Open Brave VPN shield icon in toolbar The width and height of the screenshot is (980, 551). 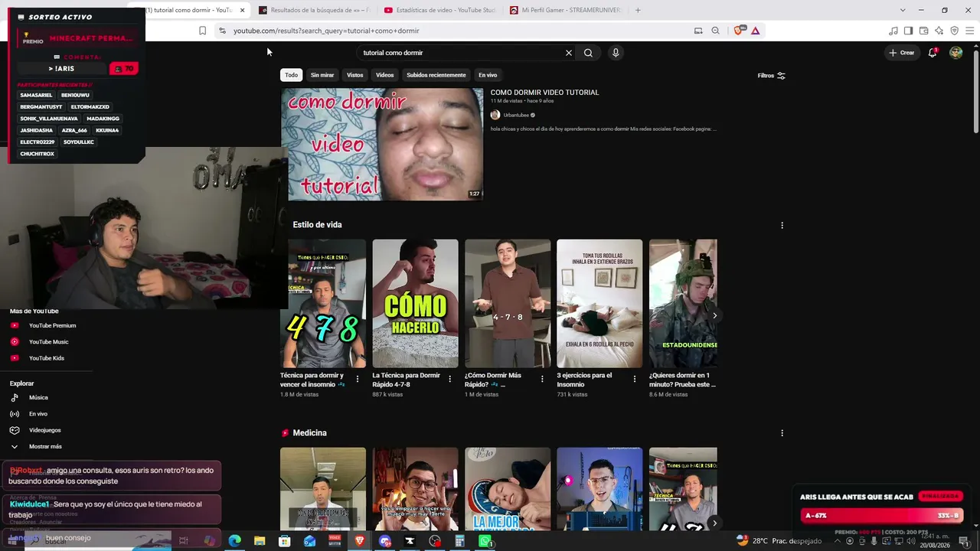coord(954,31)
